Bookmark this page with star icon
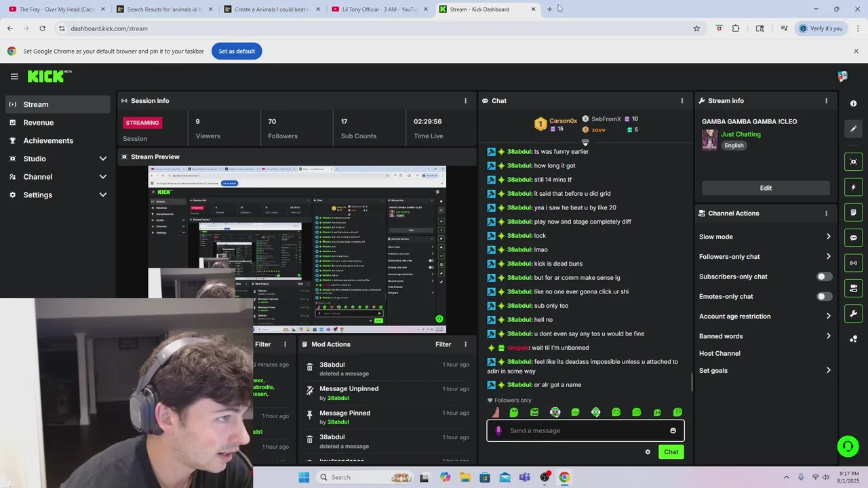868x488 pixels. tap(696, 28)
